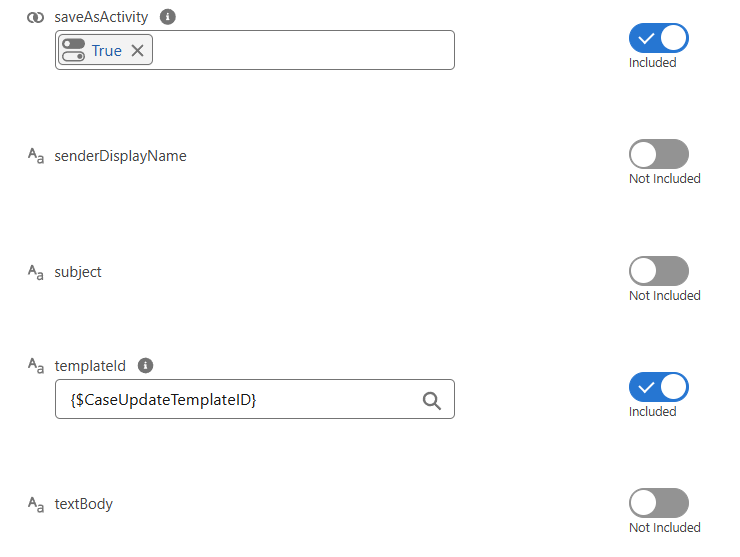740x557 pixels.
Task: Click the textBody parameter label
Action: pyautogui.click(x=84, y=504)
